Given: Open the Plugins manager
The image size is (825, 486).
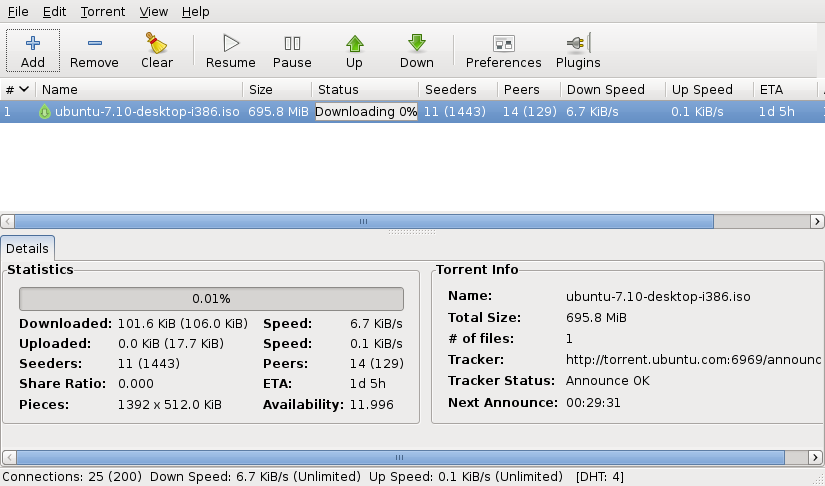Looking at the screenshot, I should click(x=578, y=43).
